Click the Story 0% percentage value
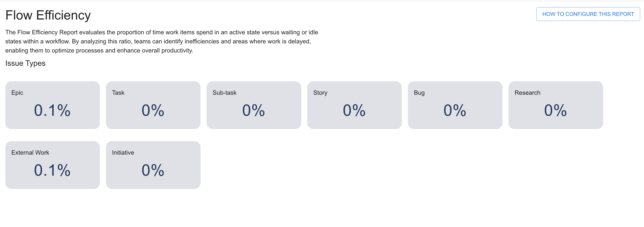The image size is (644, 227). (354, 110)
